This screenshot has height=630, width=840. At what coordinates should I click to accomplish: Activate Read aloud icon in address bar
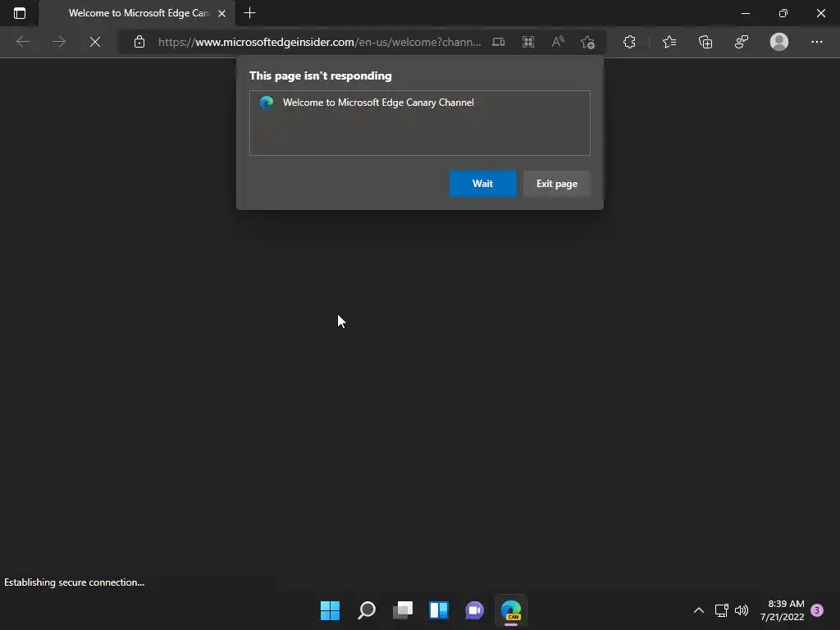558,42
